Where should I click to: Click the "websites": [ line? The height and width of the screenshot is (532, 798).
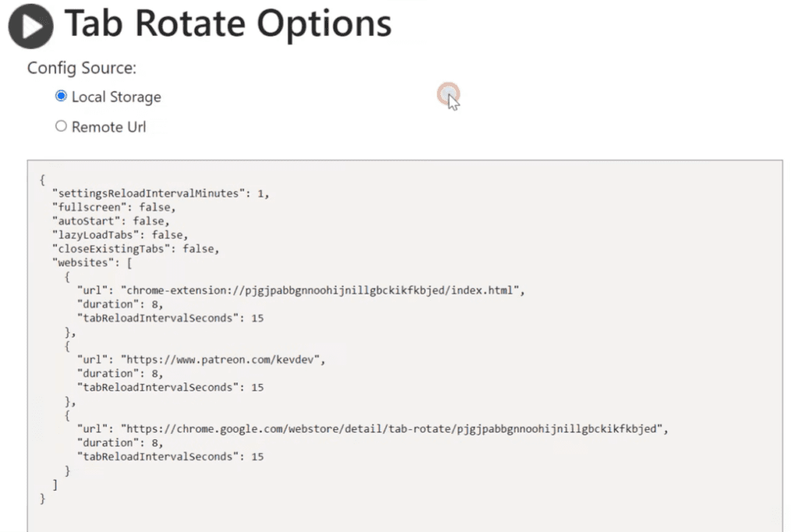[92, 262]
